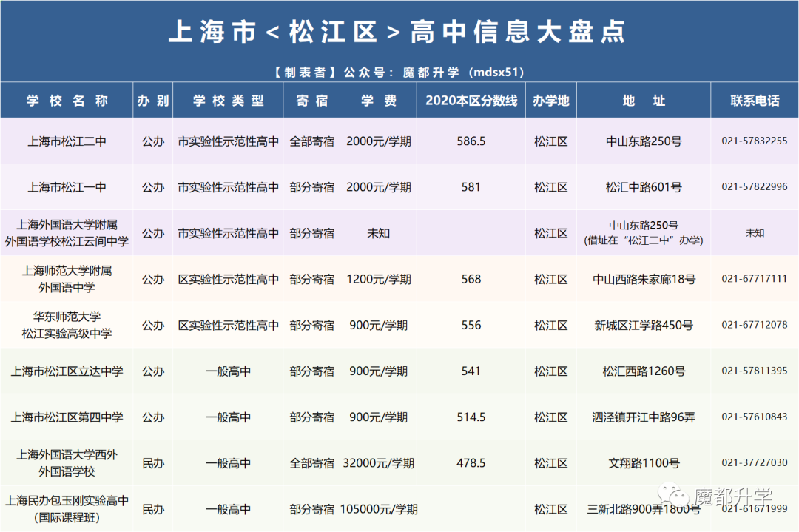Click the phone number 021-57610843
Viewport: 799px width, 532px height.
pos(755,417)
